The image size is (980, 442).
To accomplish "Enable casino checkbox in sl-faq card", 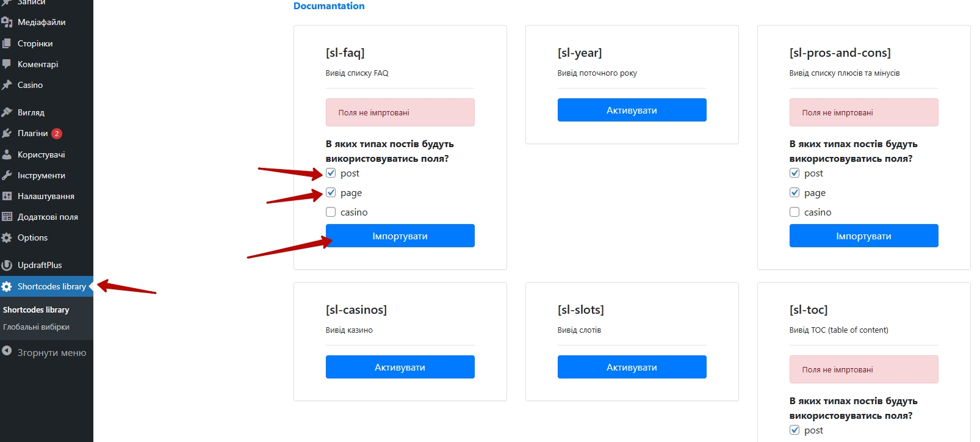I will (331, 212).
